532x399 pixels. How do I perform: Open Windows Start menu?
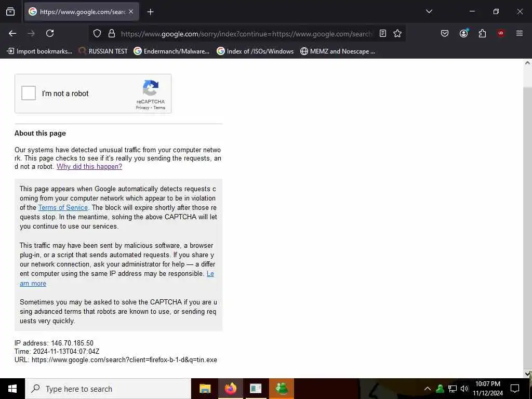coord(12,389)
